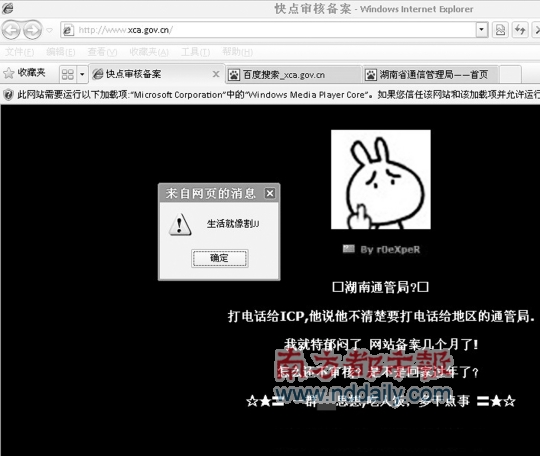Click the Internet Explorer logo in title bar
540x456 pixels.
(8, 9)
